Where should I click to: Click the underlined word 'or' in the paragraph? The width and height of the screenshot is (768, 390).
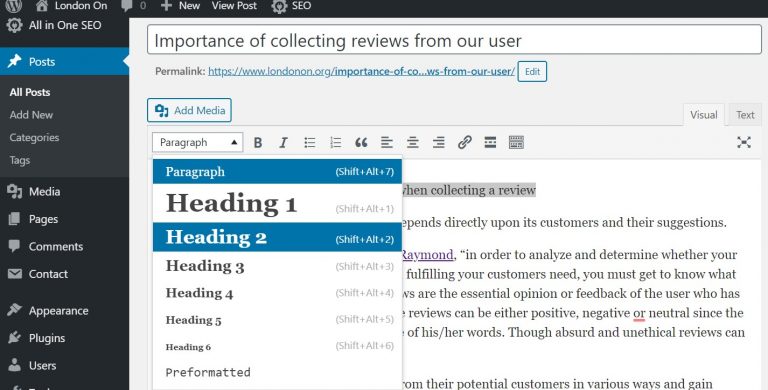pos(639,313)
